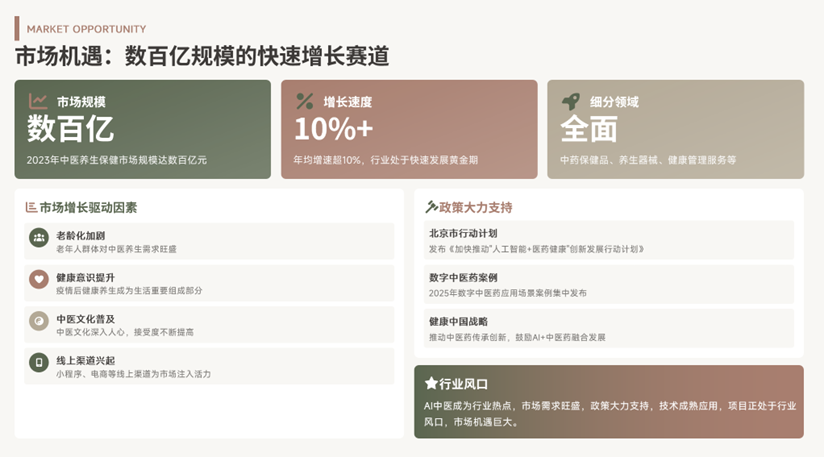Click the 10%+ growth rate figure
The height and width of the screenshot is (457, 824).
point(333,129)
